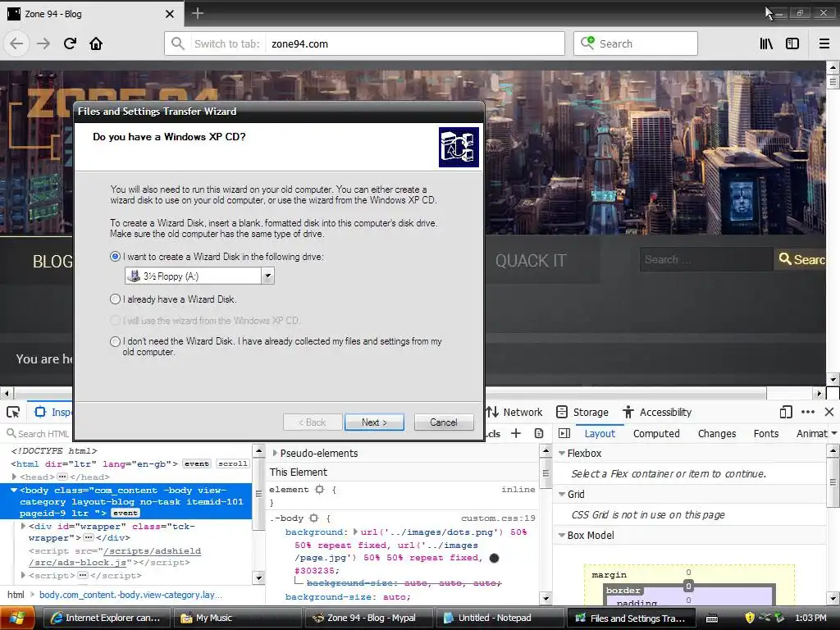The height and width of the screenshot is (630, 840).
Task: Open the custom.css:19 source link
Action: tap(498, 518)
